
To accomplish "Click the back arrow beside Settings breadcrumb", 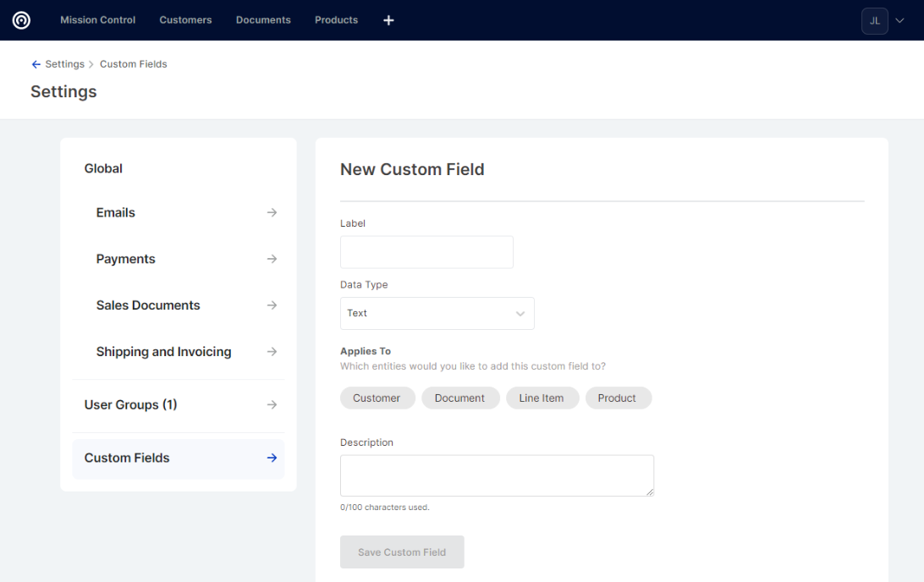I will pyautogui.click(x=36, y=64).
